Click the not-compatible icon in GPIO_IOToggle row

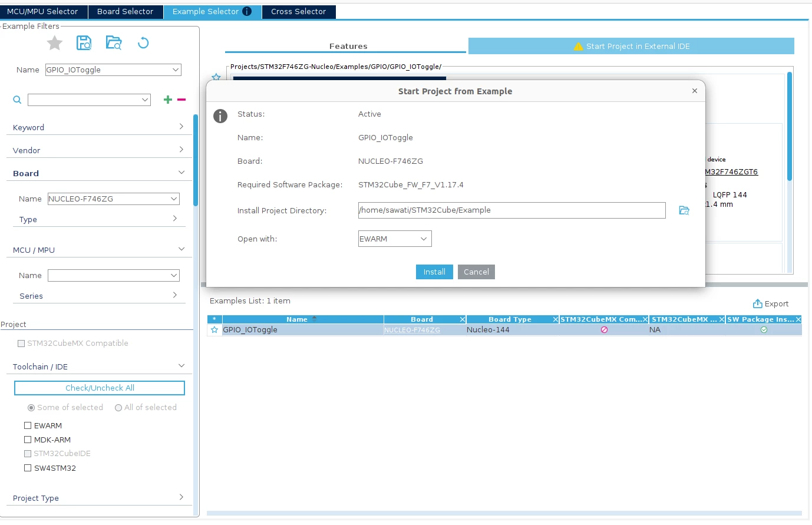click(x=604, y=330)
